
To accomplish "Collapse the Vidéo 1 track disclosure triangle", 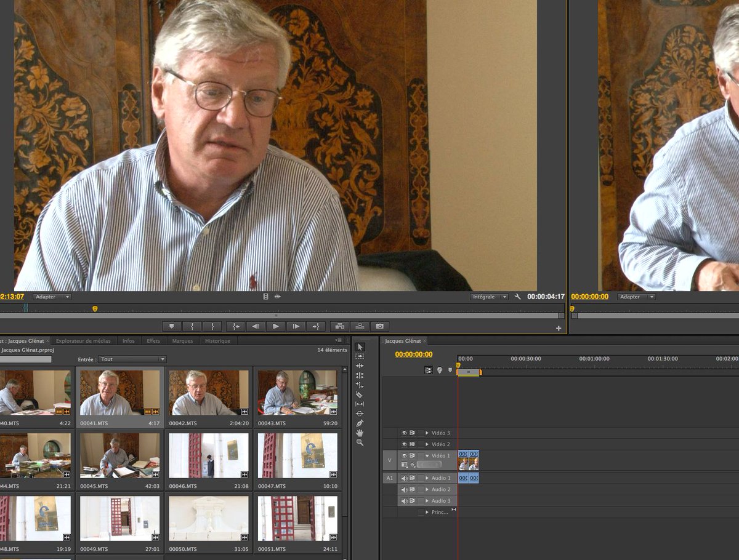I will click(427, 455).
